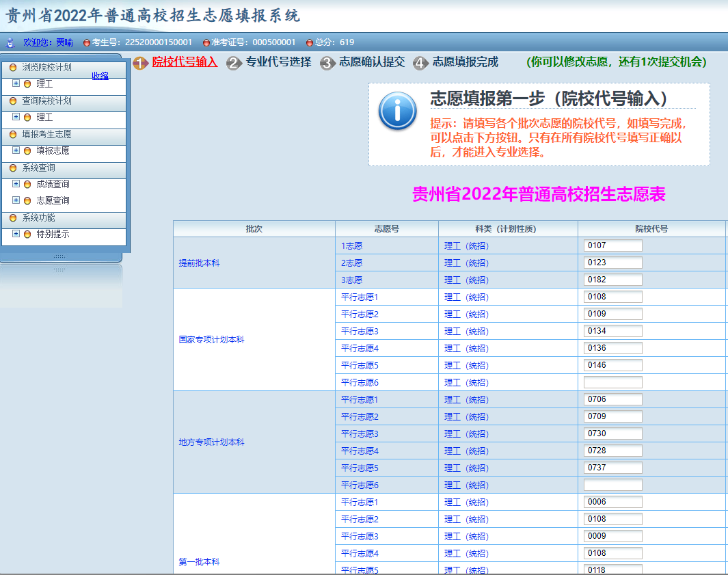Go to 志愿填报完成 step
Image resolution: width=728 pixels, height=575 pixels.
tap(466, 62)
